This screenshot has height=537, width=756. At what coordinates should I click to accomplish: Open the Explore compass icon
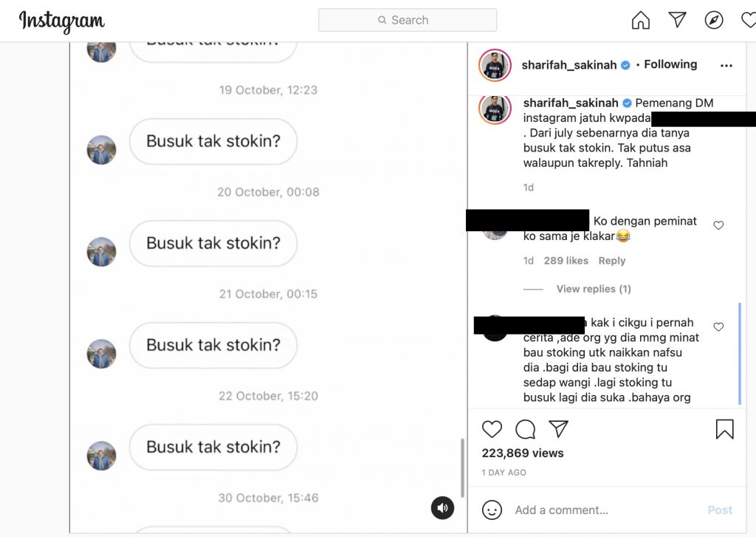click(x=714, y=20)
